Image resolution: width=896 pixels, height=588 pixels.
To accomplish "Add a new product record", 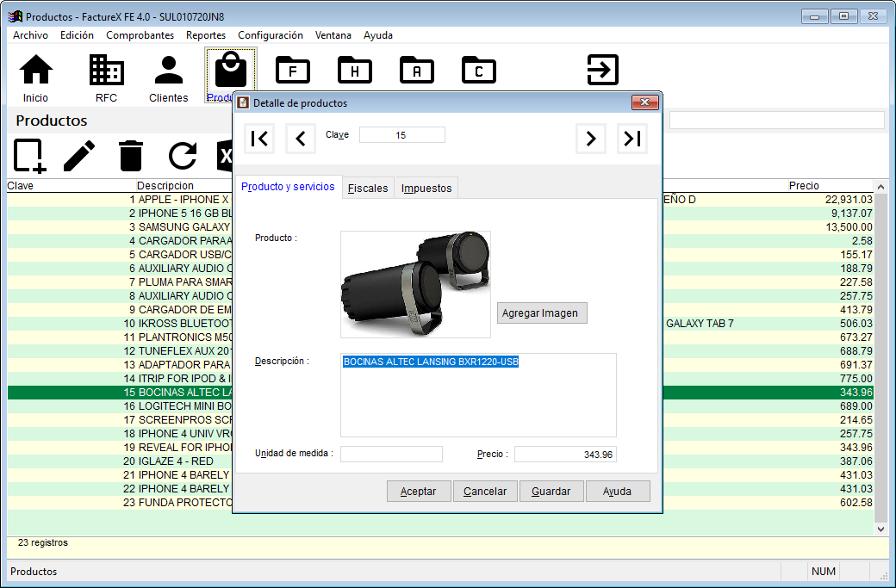I will pyautogui.click(x=29, y=155).
